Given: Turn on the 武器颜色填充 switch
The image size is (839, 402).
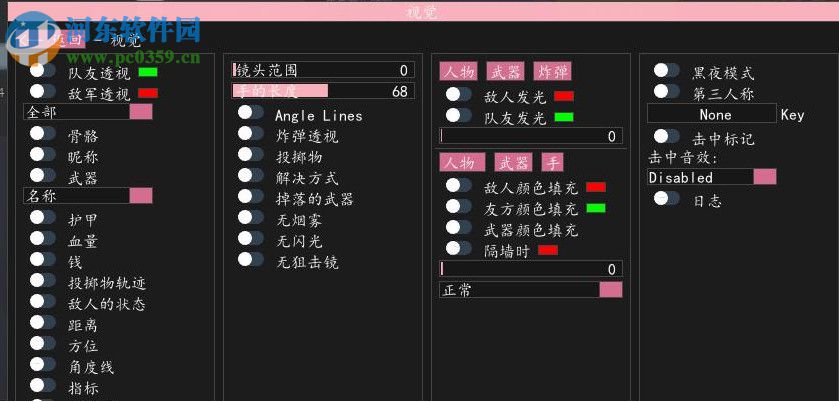Looking at the screenshot, I should coord(459,227).
